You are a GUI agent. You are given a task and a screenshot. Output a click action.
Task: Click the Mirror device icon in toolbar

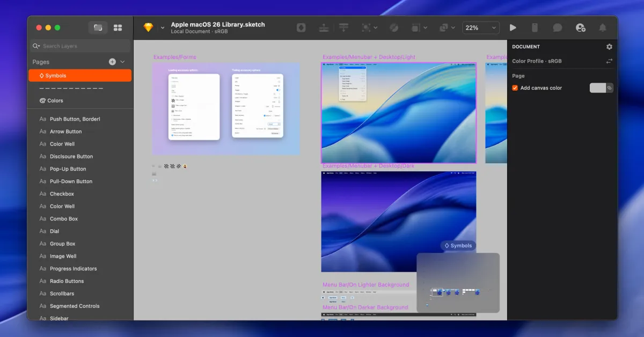click(535, 27)
